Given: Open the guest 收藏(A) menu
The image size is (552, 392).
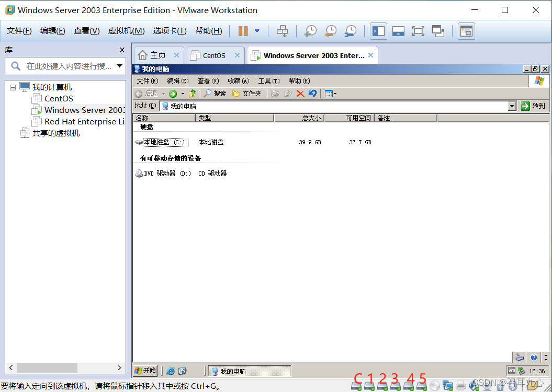Looking at the screenshot, I should [x=239, y=81].
